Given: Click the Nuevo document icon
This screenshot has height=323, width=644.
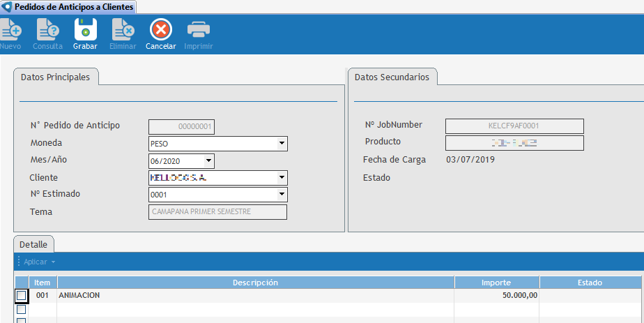Looking at the screenshot, I should [x=10, y=31].
